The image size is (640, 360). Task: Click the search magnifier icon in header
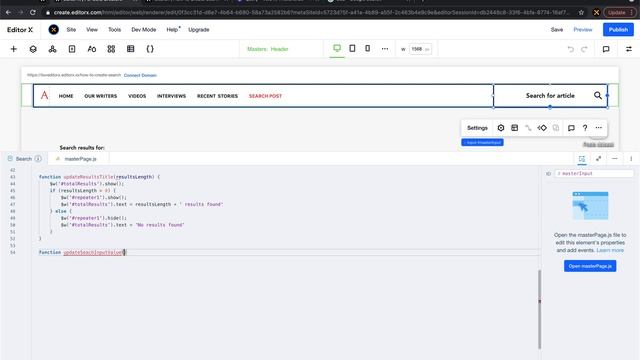(598, 96)
